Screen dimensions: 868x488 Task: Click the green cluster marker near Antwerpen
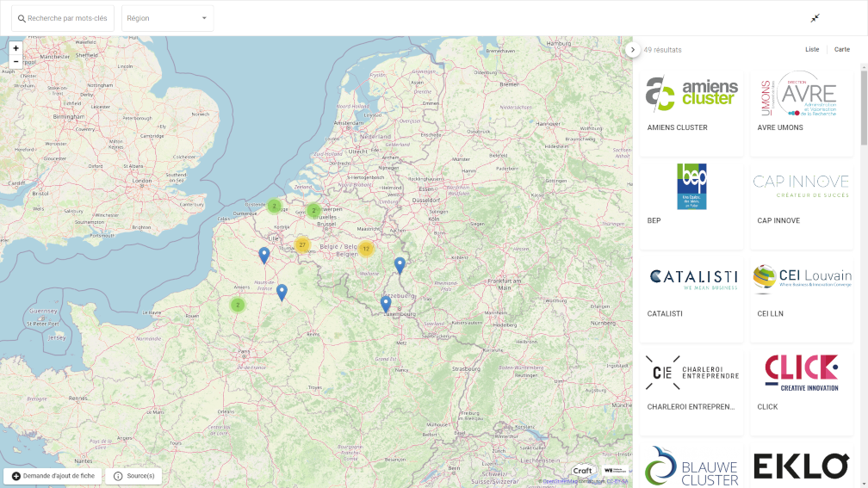[313, 210]
